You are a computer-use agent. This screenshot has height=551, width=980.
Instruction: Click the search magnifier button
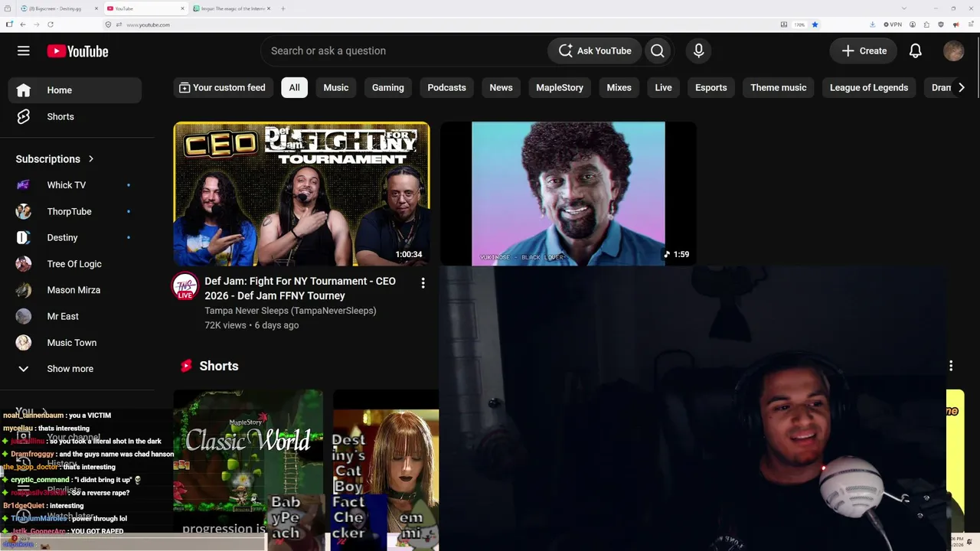click(657, 51)
